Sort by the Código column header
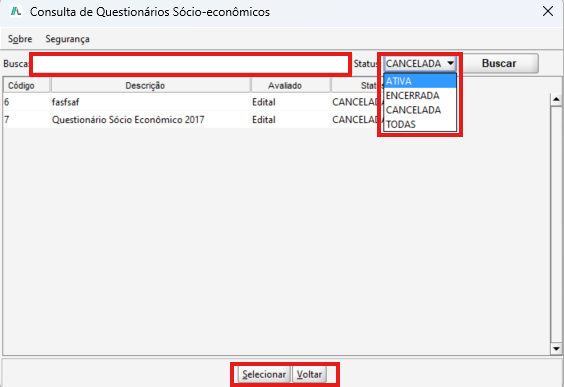564x387 pixels. [x=27, y=86]
